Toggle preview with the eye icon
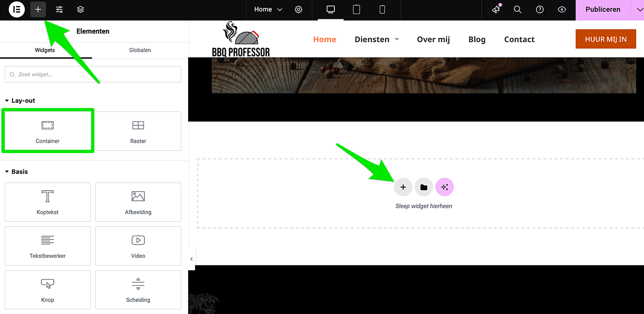Image resolution: width=644 pixels, height=314 pixels. 562,10
